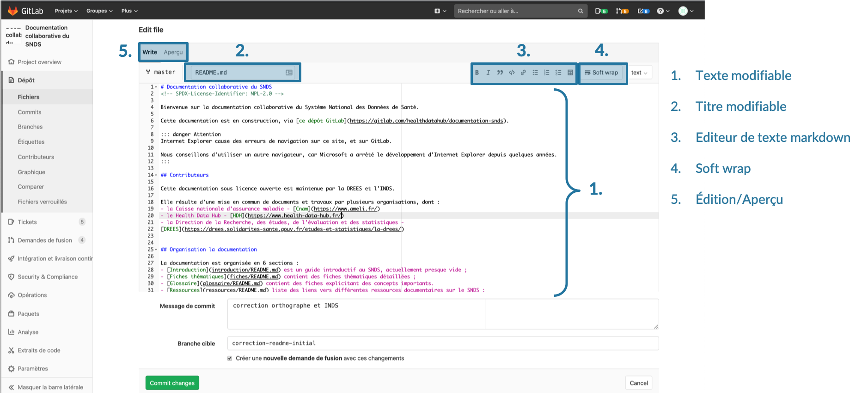Image resolution: width=868 pixels, height=393 pixels.
Task: Insert a table with the table icon
Action: 570,73
